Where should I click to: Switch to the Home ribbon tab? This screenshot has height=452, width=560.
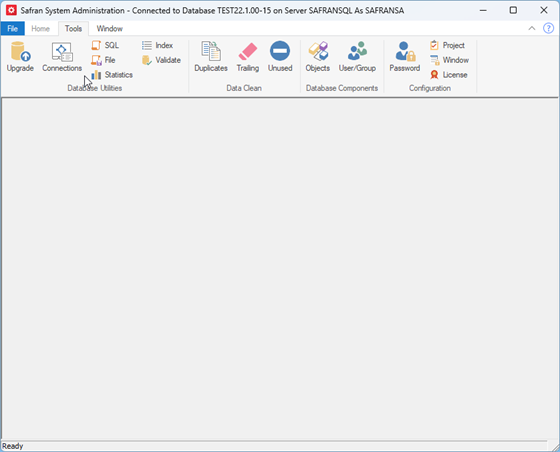40,29
